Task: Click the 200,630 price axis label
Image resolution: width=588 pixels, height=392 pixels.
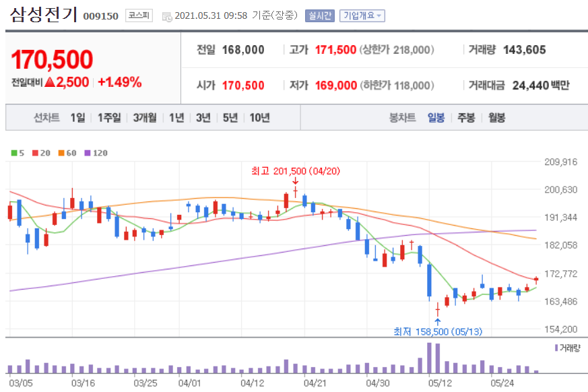Action: (x=560, y=190)
